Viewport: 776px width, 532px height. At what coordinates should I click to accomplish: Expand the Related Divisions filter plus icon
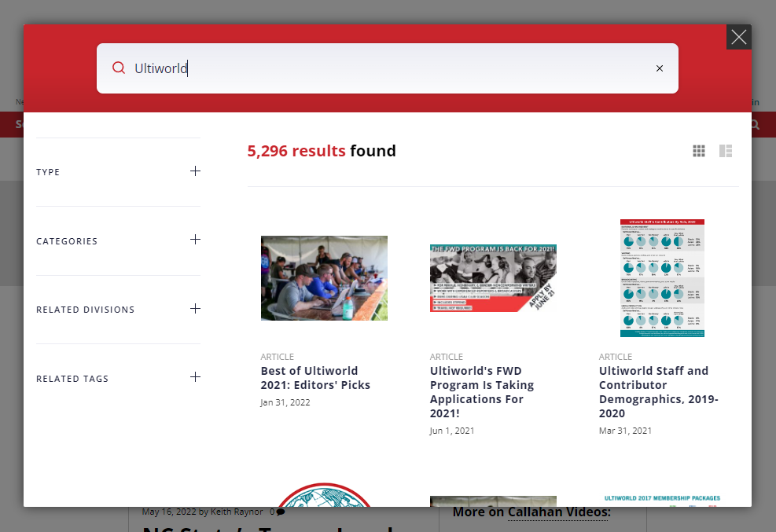click(x=196, y=309)
